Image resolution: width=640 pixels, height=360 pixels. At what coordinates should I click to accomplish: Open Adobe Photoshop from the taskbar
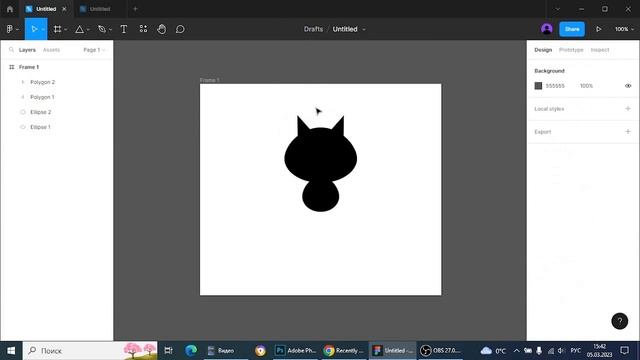296,351
